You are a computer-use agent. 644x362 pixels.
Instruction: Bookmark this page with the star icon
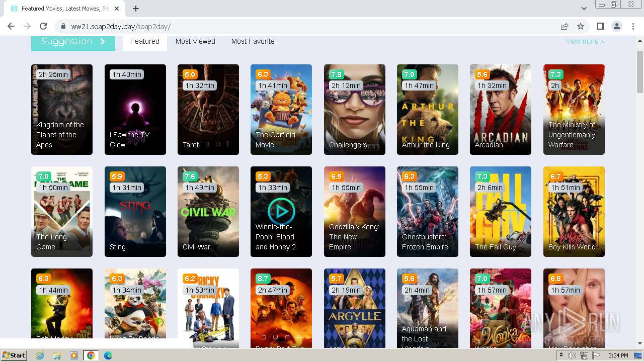[581, 26]
